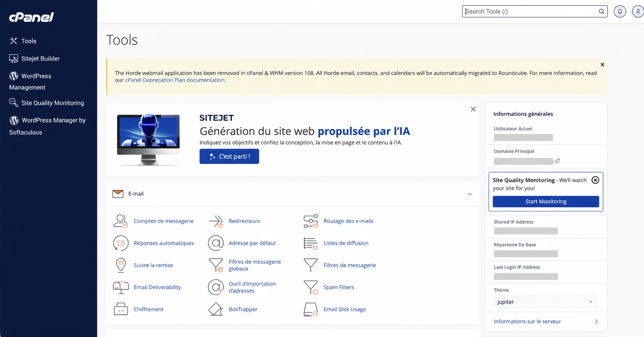
Task: Open Sitejet Builder in sidebar
Action: tap(40, 58)
